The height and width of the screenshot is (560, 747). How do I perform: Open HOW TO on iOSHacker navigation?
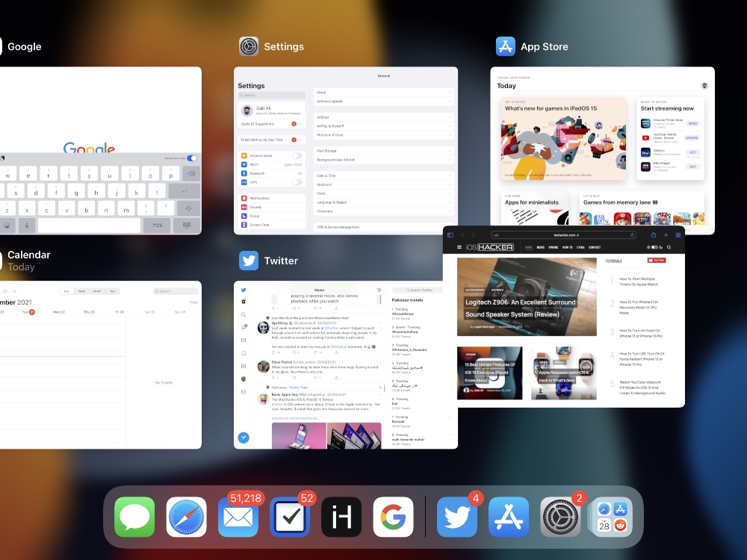(568, 248)
